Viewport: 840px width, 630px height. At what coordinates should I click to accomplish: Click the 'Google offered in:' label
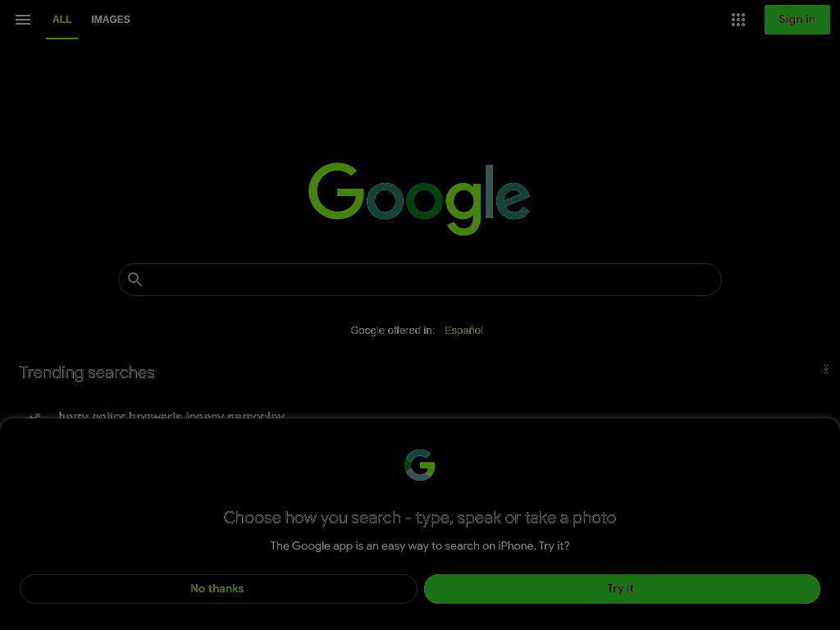[x=392, y=331]
